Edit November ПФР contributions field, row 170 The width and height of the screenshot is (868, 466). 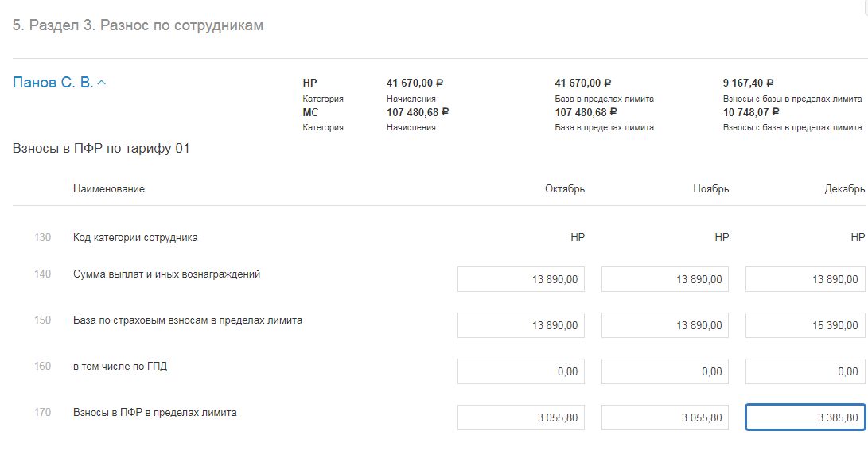(665, 417)
